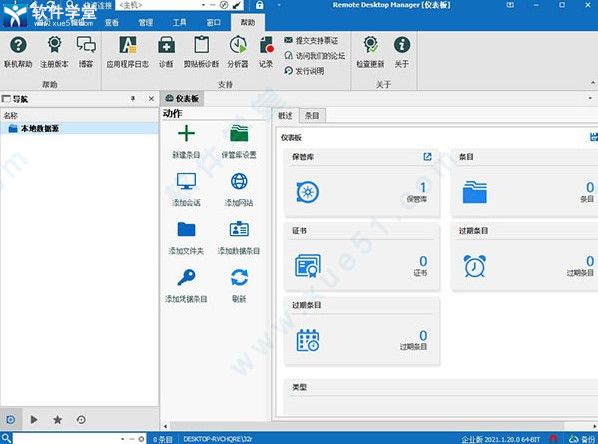Switch to the 概述 overview tab
Image resolution: width=598 pixels, height=444 pixels.
[285, 116]
